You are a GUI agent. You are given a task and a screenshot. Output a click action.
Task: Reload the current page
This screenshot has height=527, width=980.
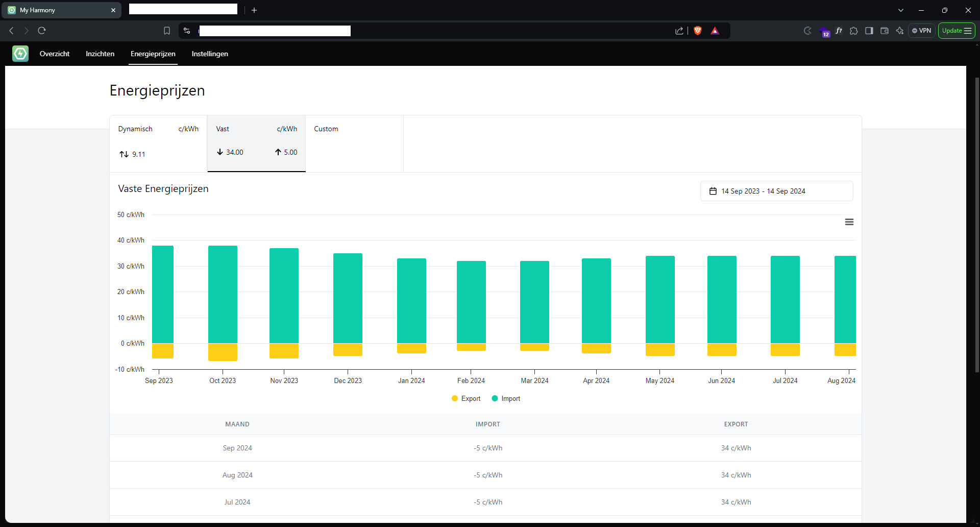[x=42, y=31]
